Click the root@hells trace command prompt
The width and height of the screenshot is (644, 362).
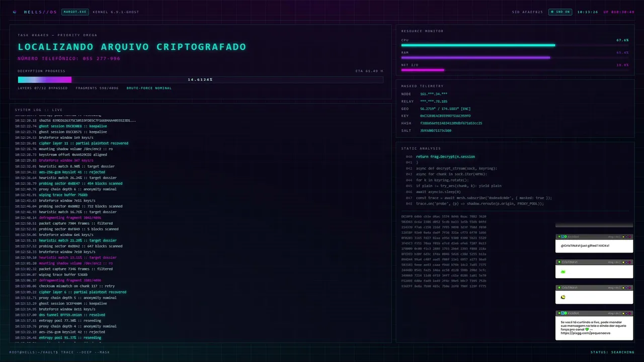tap(59, 352)
